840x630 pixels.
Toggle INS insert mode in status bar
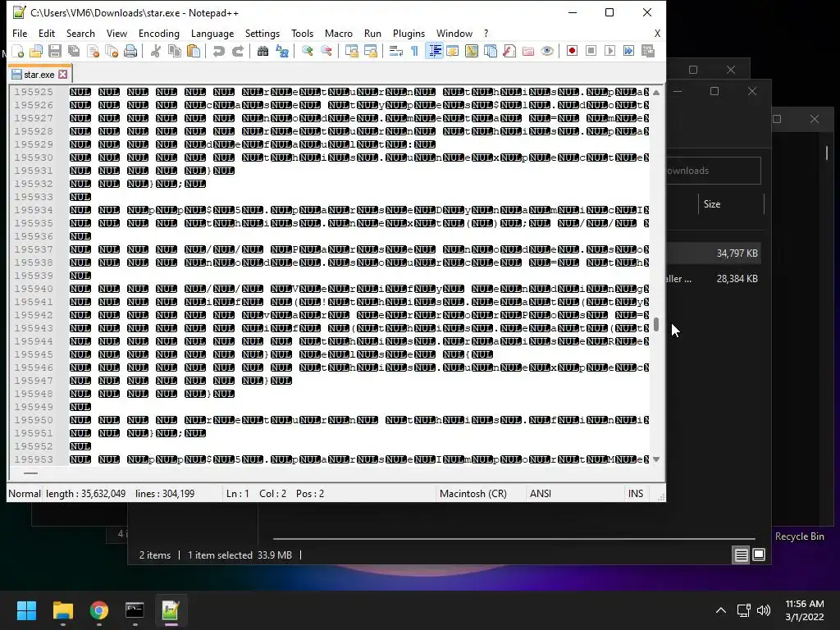coord(636,493)
